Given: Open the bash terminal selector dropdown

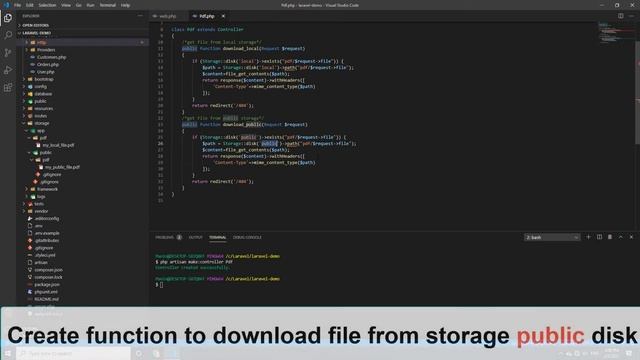Looking at the screenshot, I should 552,237.
